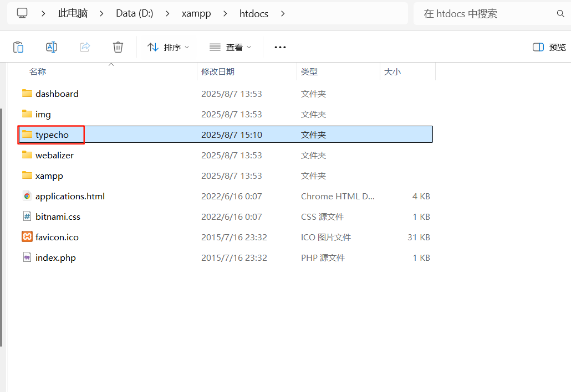The image size is (571, 392).
Task: Click the 31 KB size cell
Action: 419,237
